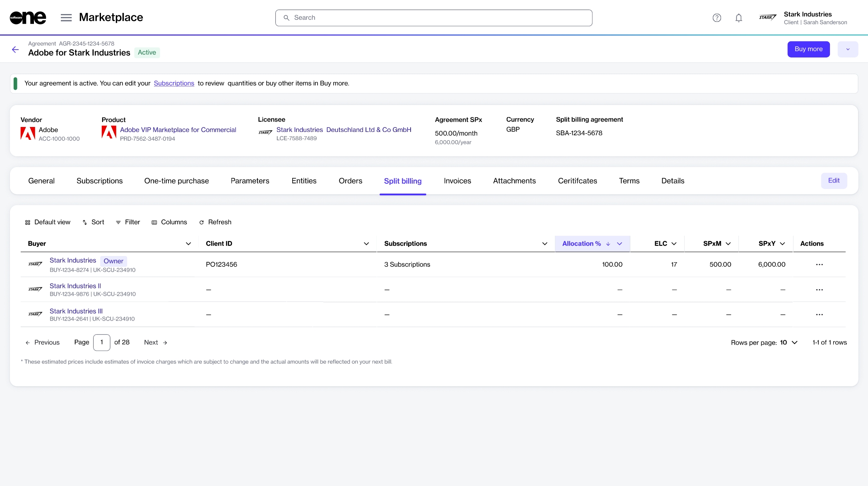The height and width of the screenshot is (486, 868).
Task: Switch to the Subscriptions tab
Action: pos(99,181)
